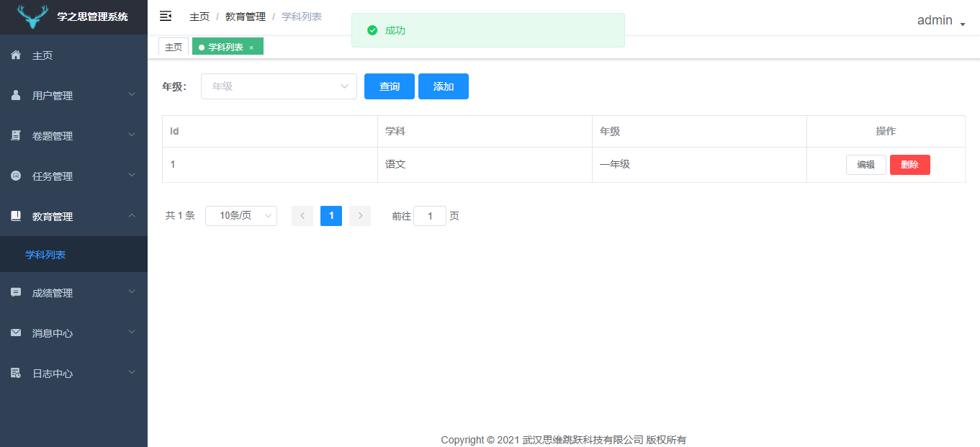Click the 学之思管理系统 title
This screenshot has height=447, width=980.
[93, 17]
